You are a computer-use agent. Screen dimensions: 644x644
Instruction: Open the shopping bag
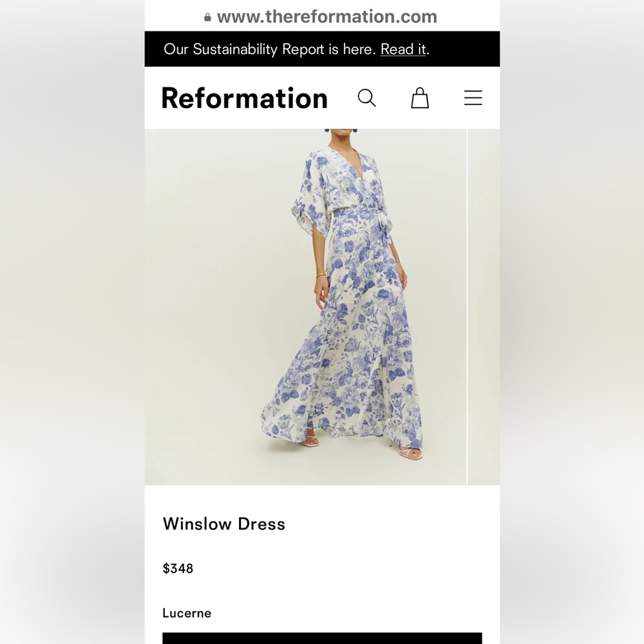[x=420, y=99]
